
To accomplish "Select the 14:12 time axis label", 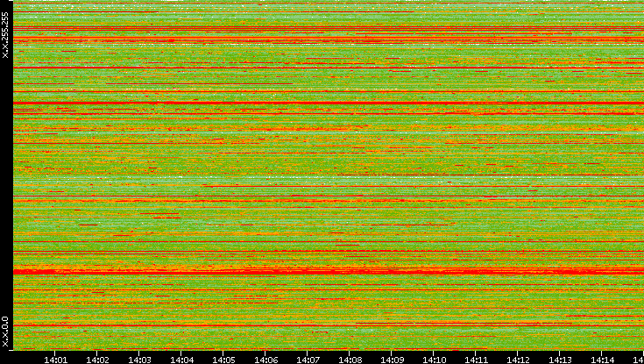I will click(x=518, y=360).
